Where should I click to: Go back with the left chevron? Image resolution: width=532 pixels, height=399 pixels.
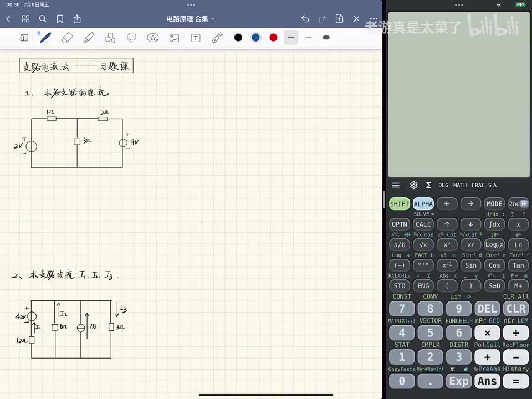click(x=8, y=19)
